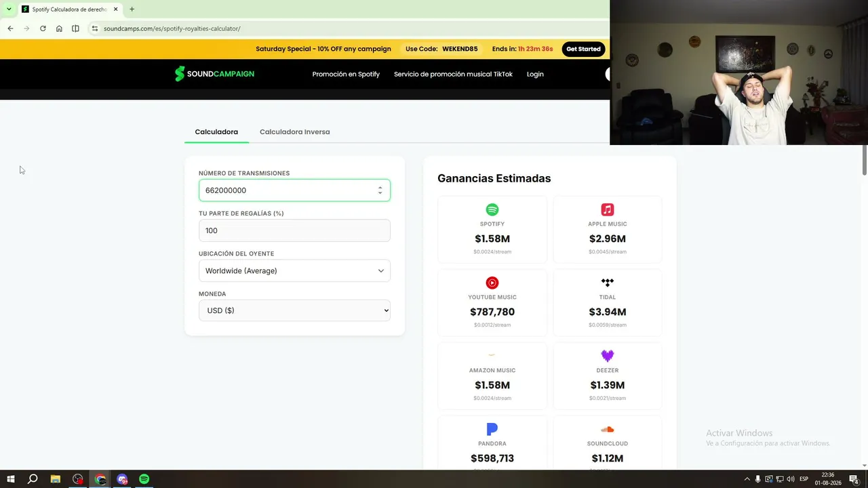
Task: Open Spotify from the taskbar
Action: [144, 479]
